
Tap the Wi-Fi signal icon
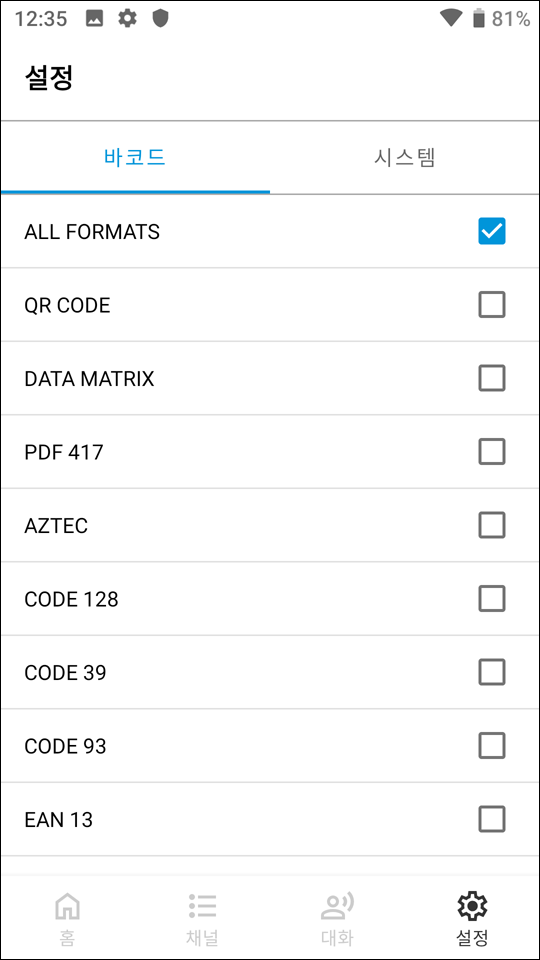451,18
